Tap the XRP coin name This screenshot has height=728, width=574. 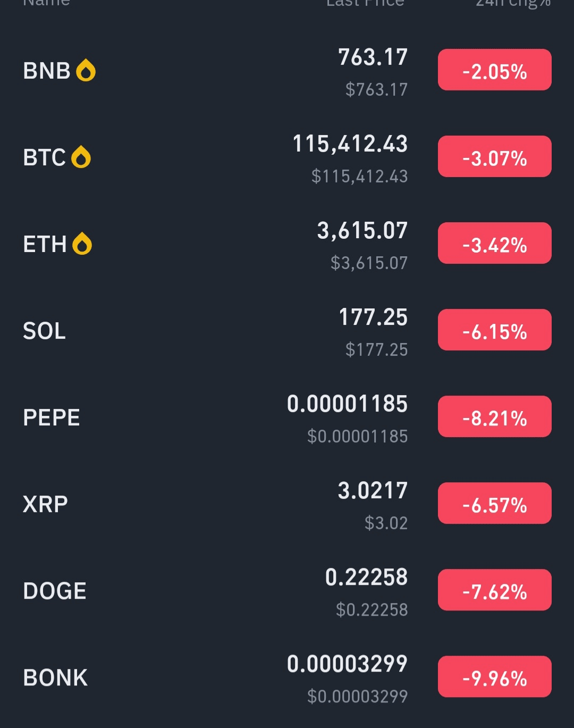click(46, 504)
